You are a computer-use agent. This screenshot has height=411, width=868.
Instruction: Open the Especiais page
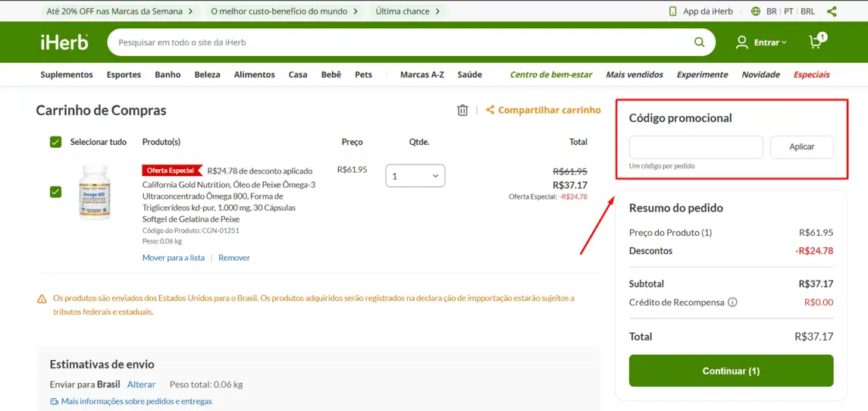point(812,75)
